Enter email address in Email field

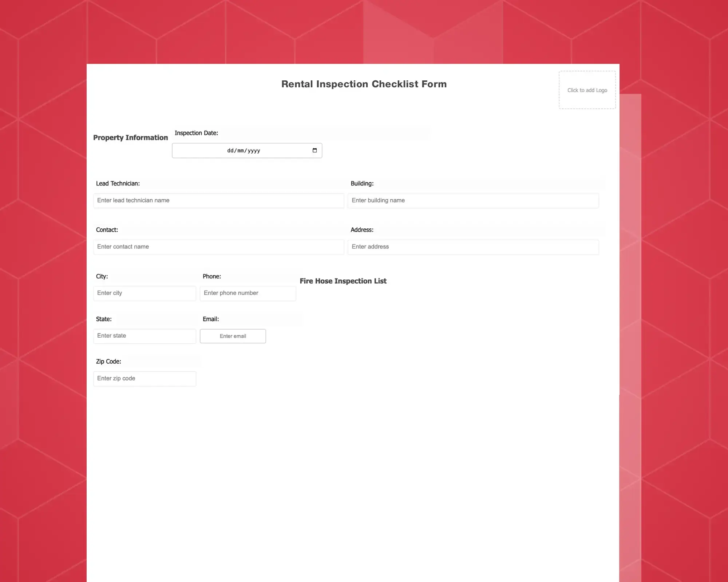click(x=232, y=336)
